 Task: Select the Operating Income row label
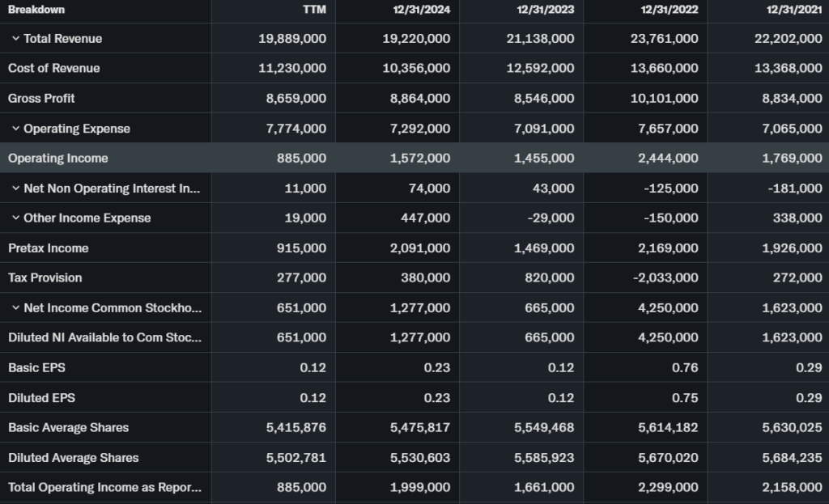(58, 159)
